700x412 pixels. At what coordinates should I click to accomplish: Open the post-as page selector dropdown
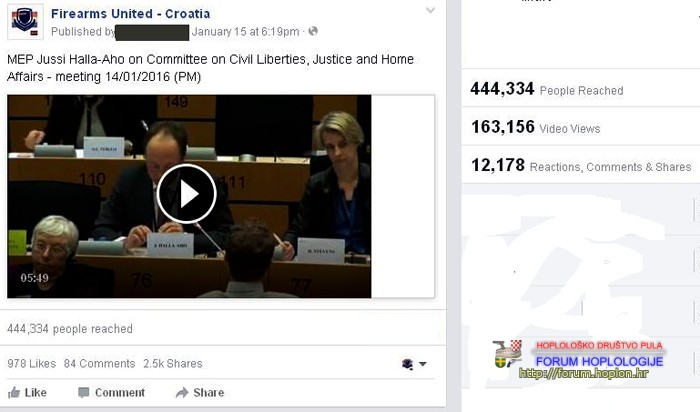[423, 364]
